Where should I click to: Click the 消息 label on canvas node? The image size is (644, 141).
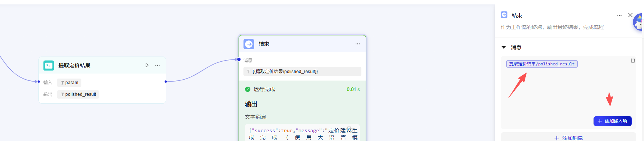[248, 61]
